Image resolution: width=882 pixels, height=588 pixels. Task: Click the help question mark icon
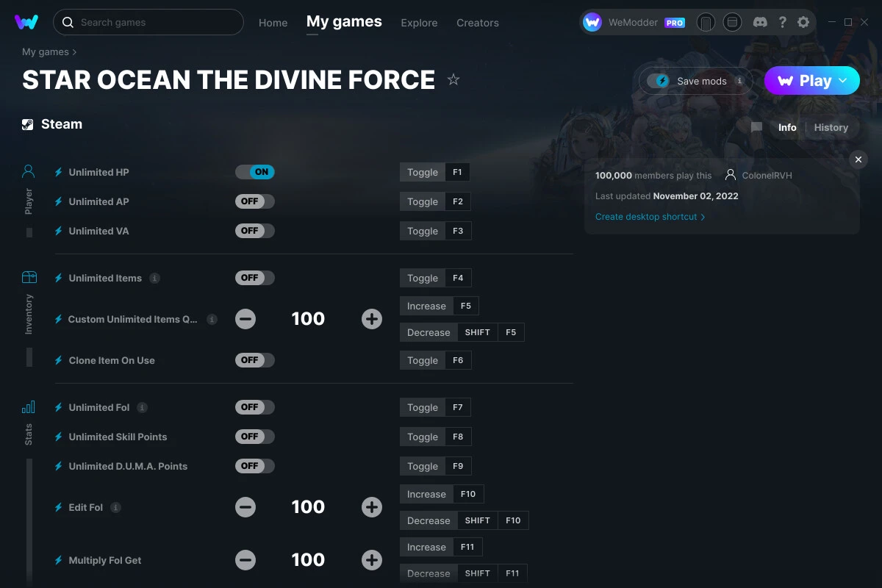pyautogui.click(x=782, y=22)
